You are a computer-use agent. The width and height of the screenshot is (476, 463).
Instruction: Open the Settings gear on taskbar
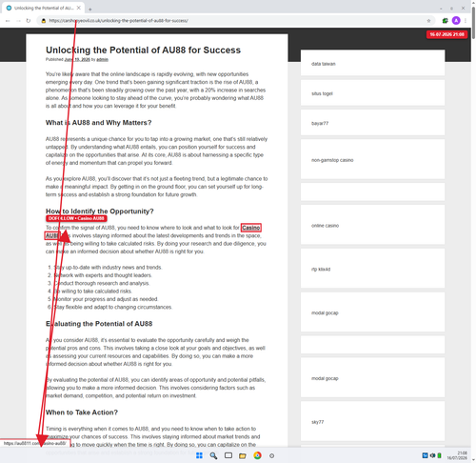(271, 455)
